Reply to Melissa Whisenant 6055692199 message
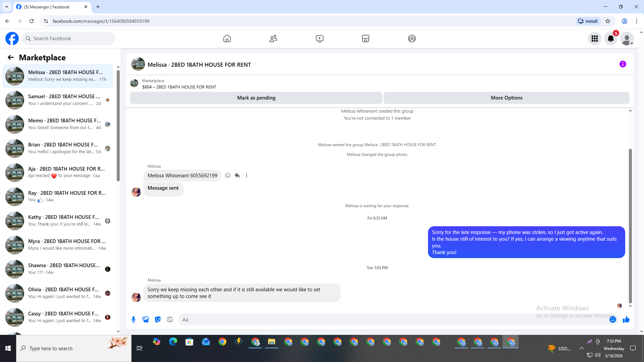Screen dimensions: 644x362 [237, 175]
